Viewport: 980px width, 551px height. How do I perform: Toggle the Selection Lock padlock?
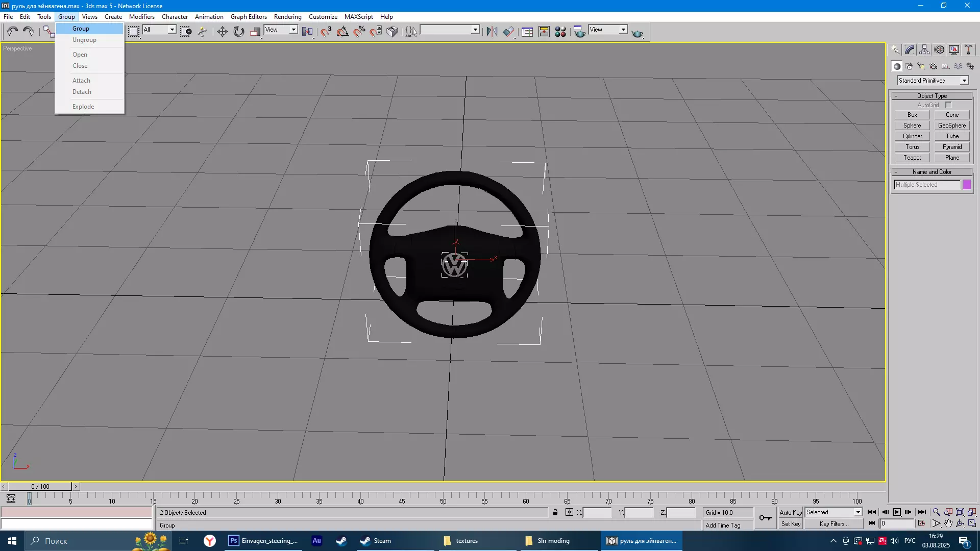pyautogui.click(x=555, y=512)
